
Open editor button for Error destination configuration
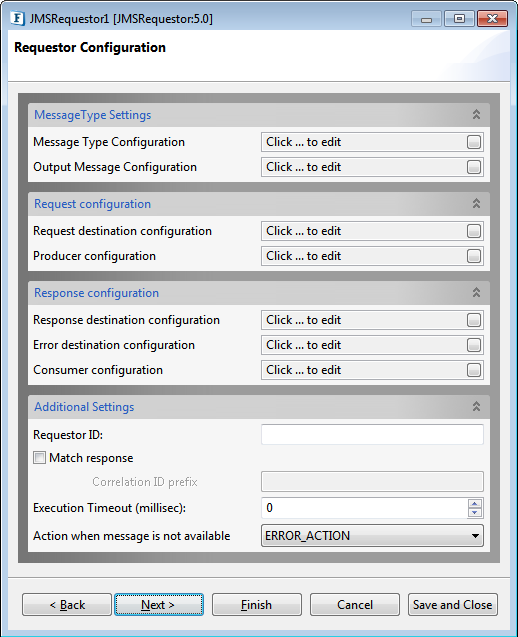(x=474, y=345)
